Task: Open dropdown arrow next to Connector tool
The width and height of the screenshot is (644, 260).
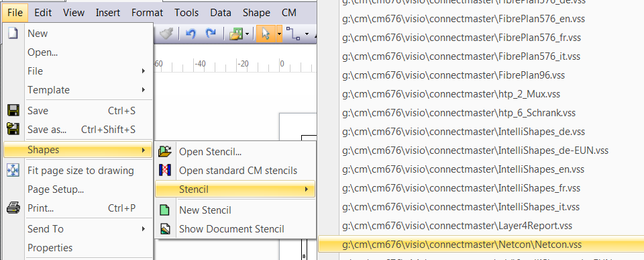Action: pyautogui.click(x=307, y=34)
